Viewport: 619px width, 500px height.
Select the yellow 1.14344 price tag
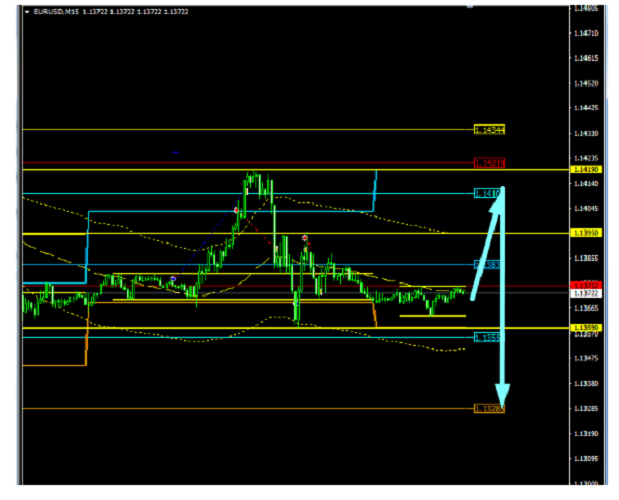click(x=489, y=129)
